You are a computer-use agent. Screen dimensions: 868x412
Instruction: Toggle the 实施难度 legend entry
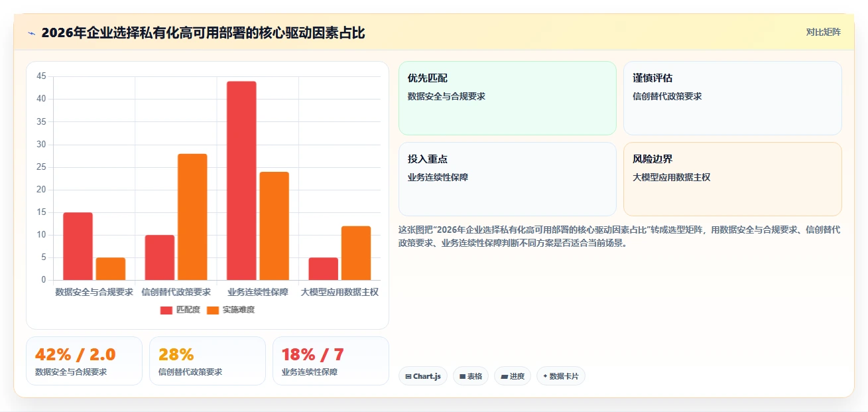click(x=231, y=310)
